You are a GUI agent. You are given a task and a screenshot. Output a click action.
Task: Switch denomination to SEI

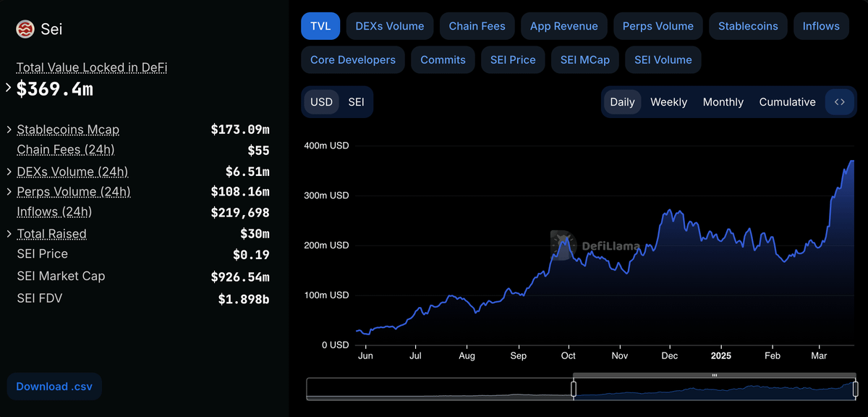(x=356, y=102)
